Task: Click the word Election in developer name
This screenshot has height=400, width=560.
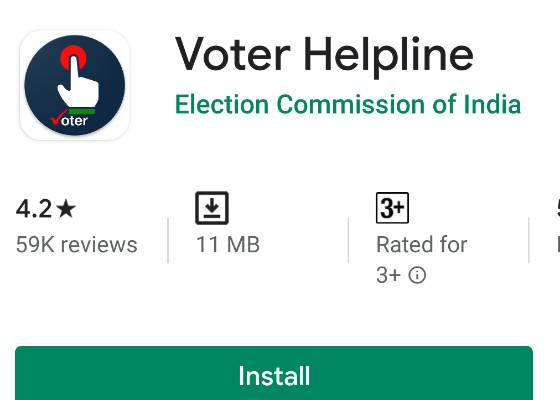Action: (221, 104)
